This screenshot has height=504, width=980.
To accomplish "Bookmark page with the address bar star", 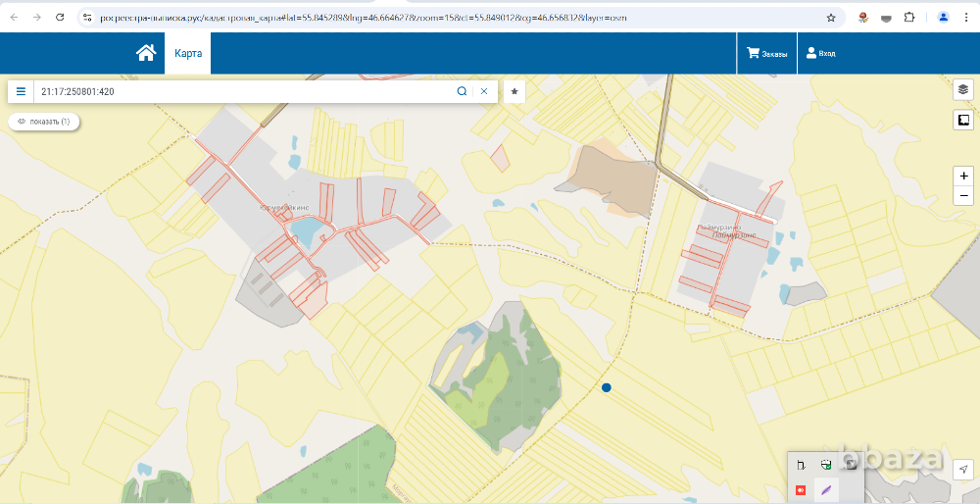I will pos(831,18).
